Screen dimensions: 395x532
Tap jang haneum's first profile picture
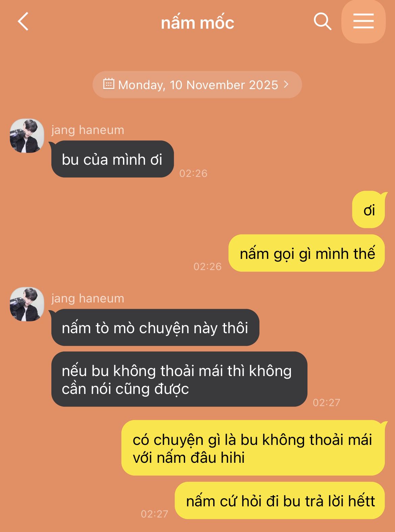(27, 135)
